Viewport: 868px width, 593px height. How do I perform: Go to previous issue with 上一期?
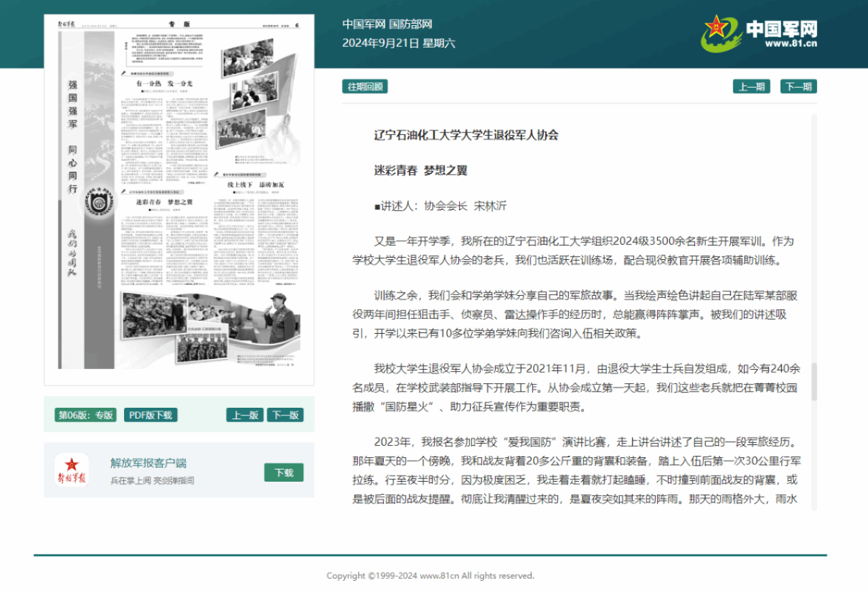pos(751,86)
